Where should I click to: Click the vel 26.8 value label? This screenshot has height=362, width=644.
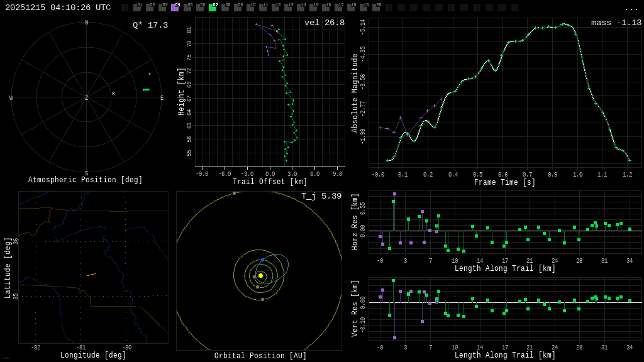[x=324, y=23]
